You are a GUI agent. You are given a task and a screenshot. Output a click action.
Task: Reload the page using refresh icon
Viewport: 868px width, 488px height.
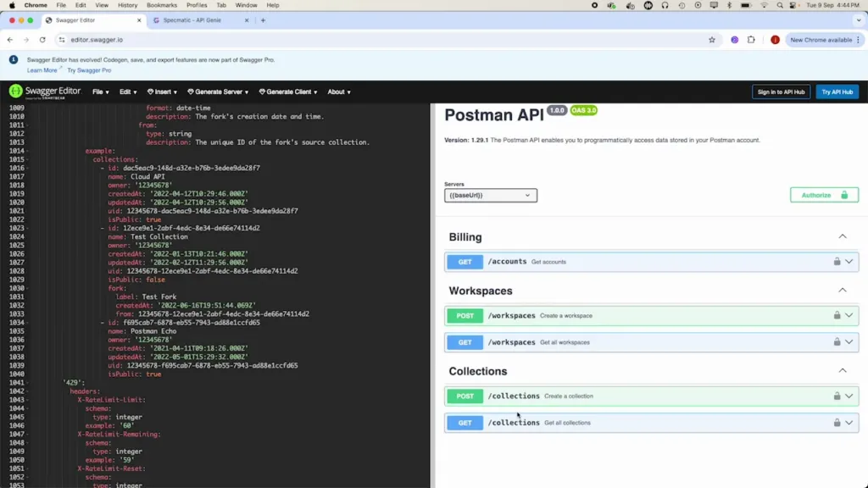point(42,40)
